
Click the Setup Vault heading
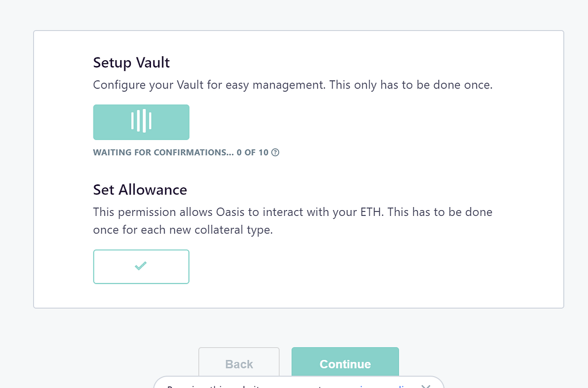pyautogui.click(x=131, y=62)
